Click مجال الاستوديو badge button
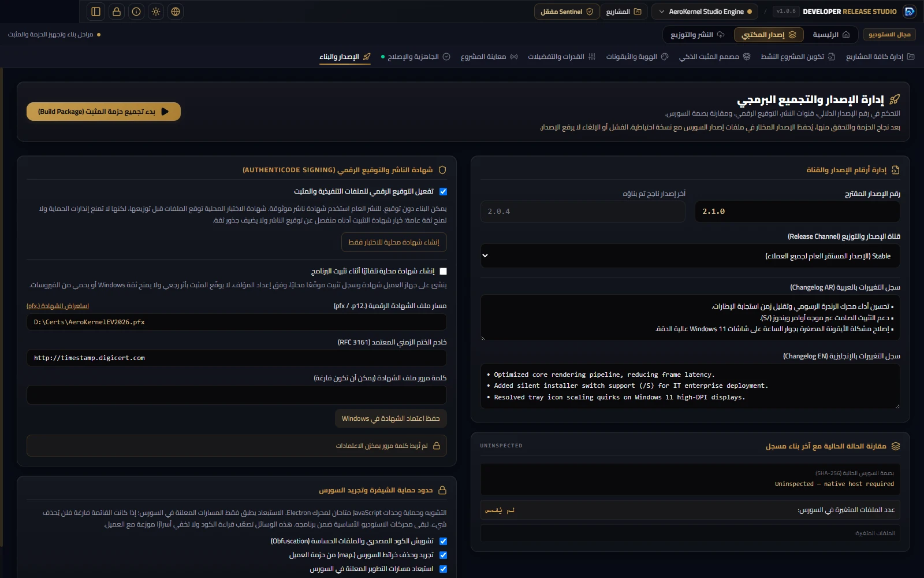This screenshot has width=924, height=578. coord(889,35)
